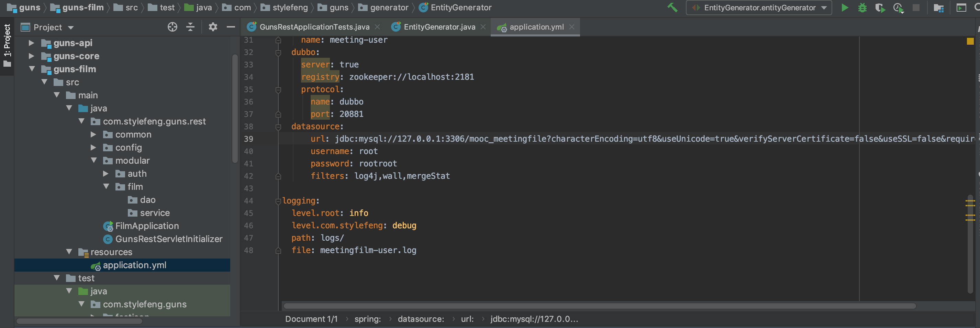Click the guns-film breadcrumb in navigation bar
The height and width of the screenshot is (328, 980).
point(77,8)
